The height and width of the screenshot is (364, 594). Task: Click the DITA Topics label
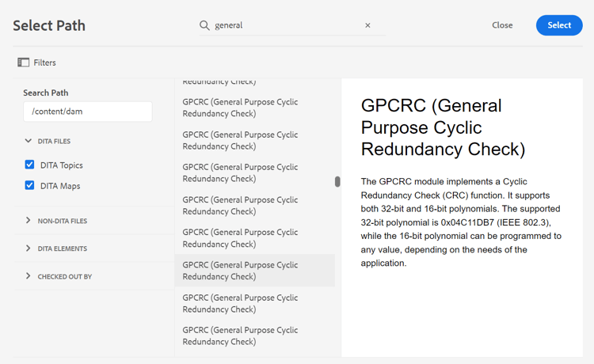point(62,165)
